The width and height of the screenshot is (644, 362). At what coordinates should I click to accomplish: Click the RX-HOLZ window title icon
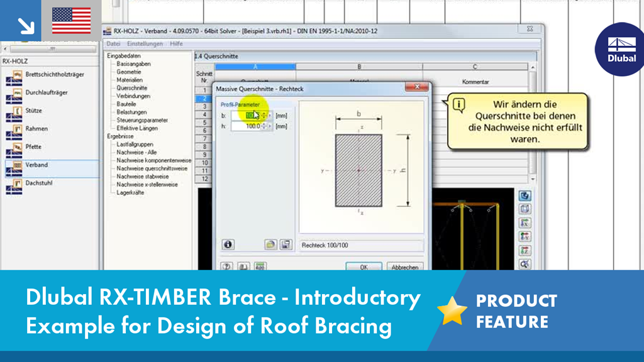pos(107,31)
